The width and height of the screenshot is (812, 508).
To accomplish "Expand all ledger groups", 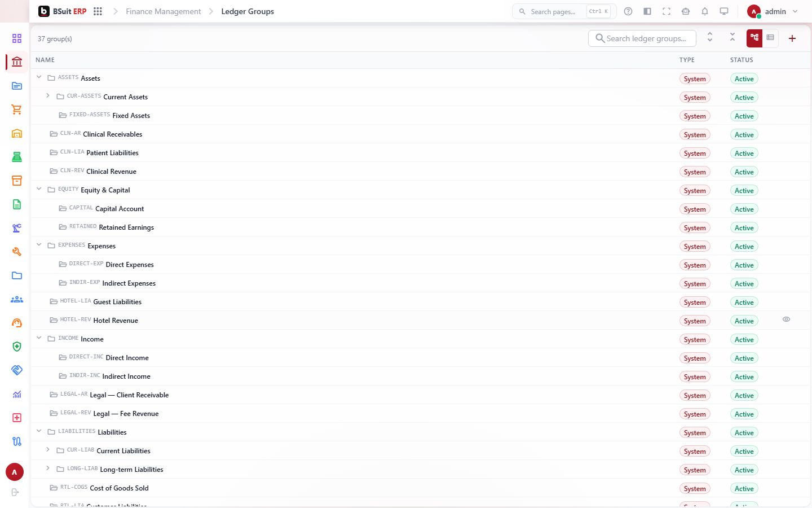I will coord(710,38).
